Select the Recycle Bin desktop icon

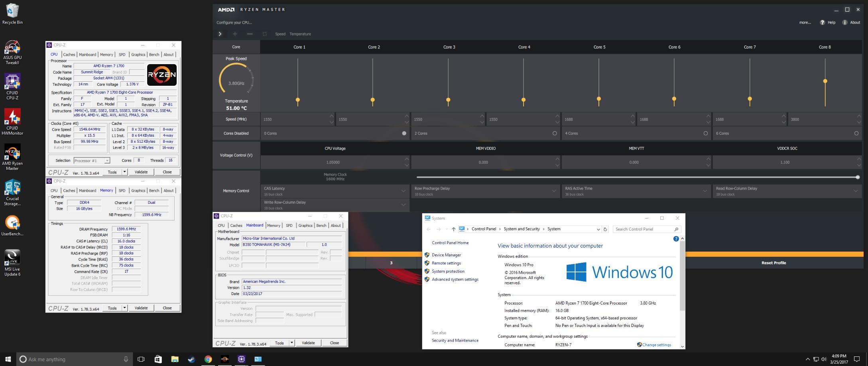12,14
